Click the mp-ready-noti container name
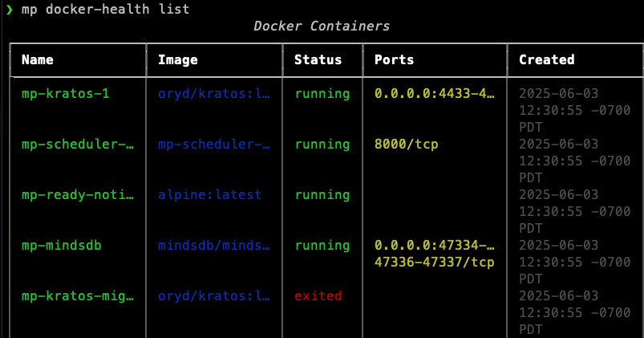Screen dimensions: 644x338 pyautogui.click(x=78, y=195)
